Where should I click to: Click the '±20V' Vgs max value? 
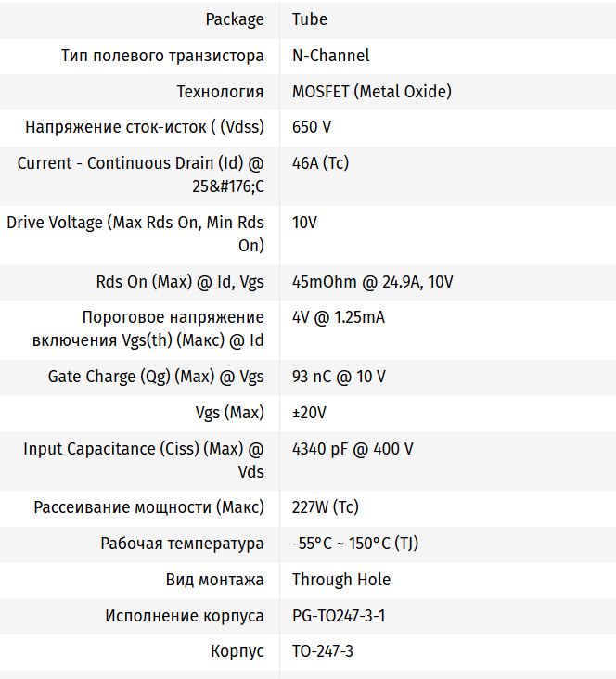[309, 412]
